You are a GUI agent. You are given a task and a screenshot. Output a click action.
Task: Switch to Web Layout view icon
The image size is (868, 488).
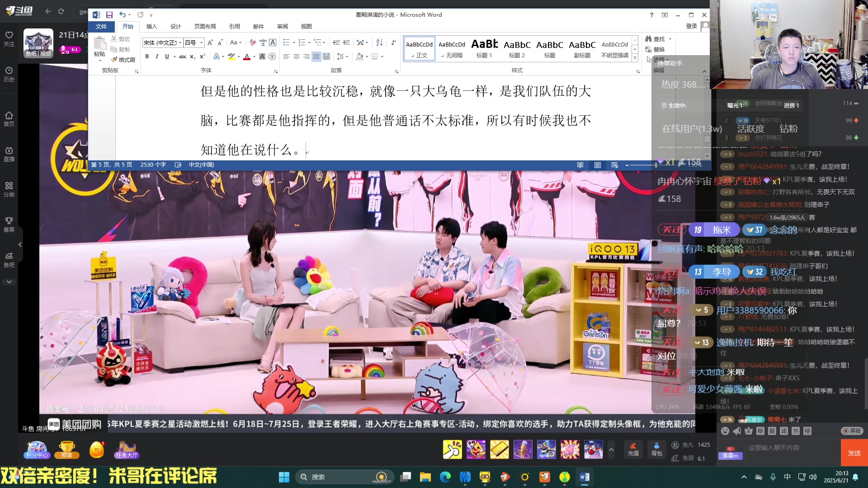point(614,165)
